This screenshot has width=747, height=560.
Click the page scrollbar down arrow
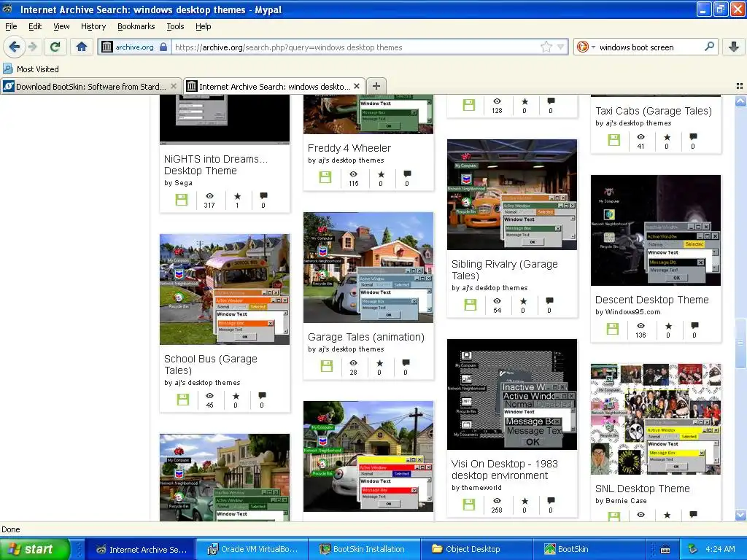coord(740,515)
